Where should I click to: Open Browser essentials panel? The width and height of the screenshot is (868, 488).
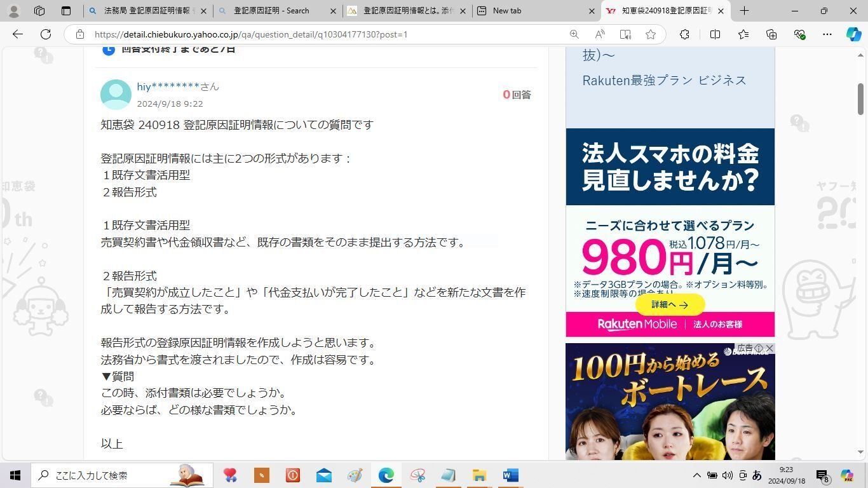pyautogui.click(x=800, y=34)
